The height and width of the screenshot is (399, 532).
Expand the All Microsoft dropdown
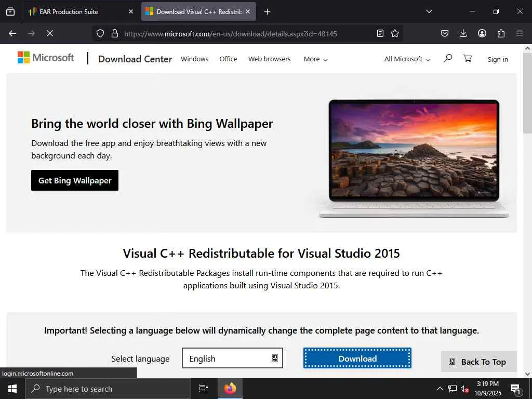coord(407,59)
